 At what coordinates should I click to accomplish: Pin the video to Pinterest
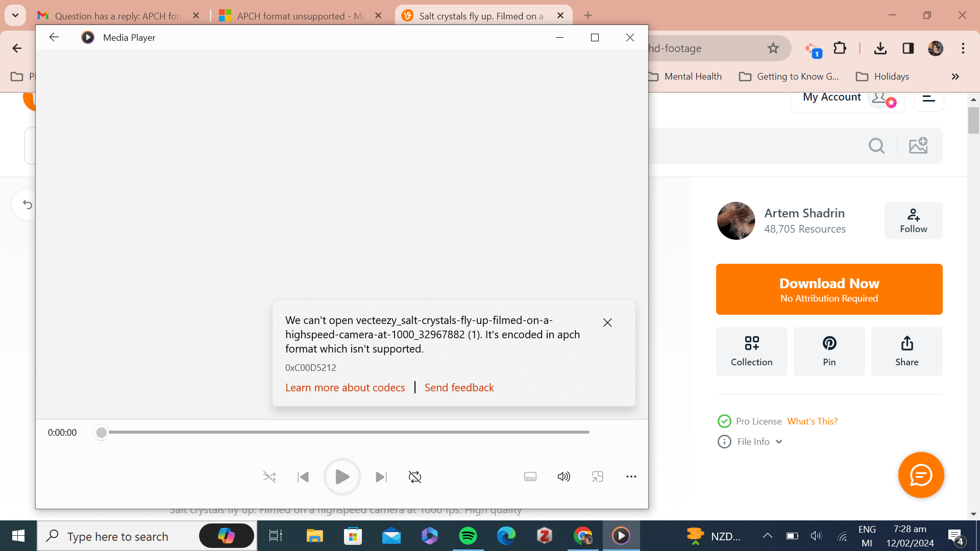point(829,352)
